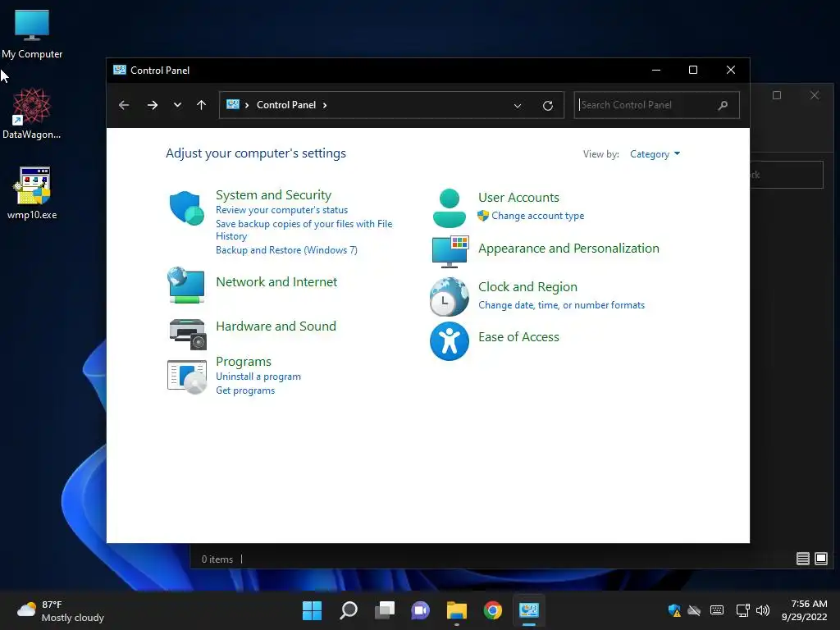Click the search magnifier in Control Panel

723,105
